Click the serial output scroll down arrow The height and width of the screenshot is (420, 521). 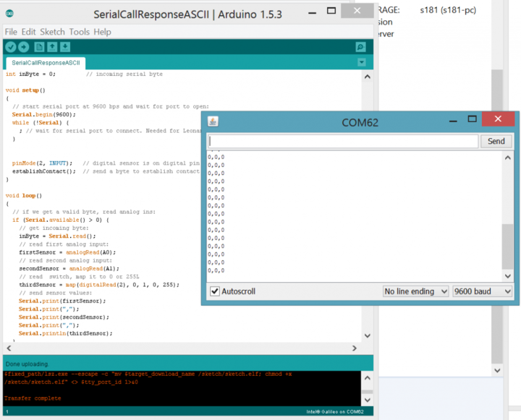click(508, 276)
